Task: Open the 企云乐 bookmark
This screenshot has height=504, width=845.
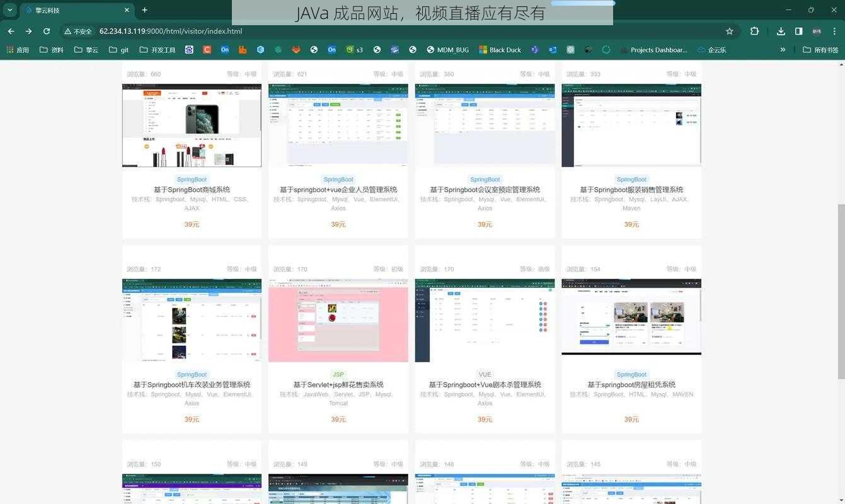Action: pos(711,50)
